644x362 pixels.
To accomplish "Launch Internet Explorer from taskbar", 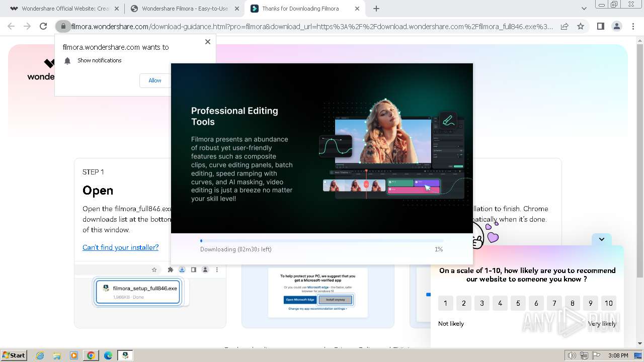I will tap(40, 355).
